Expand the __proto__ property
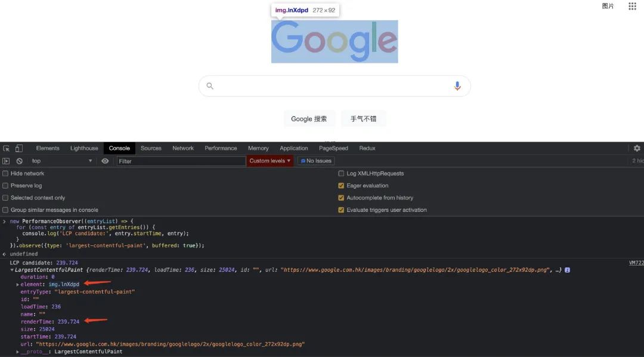Viewport: 644px width, 357px height. tap(18, 352)
